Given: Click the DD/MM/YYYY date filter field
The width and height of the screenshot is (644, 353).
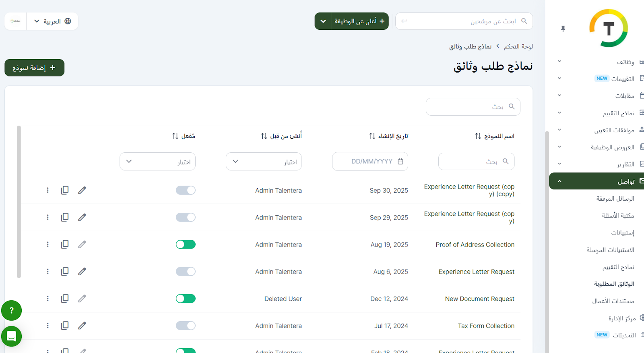Looking at the screenshot, I should pyautogui.click(x=370, y=162).
